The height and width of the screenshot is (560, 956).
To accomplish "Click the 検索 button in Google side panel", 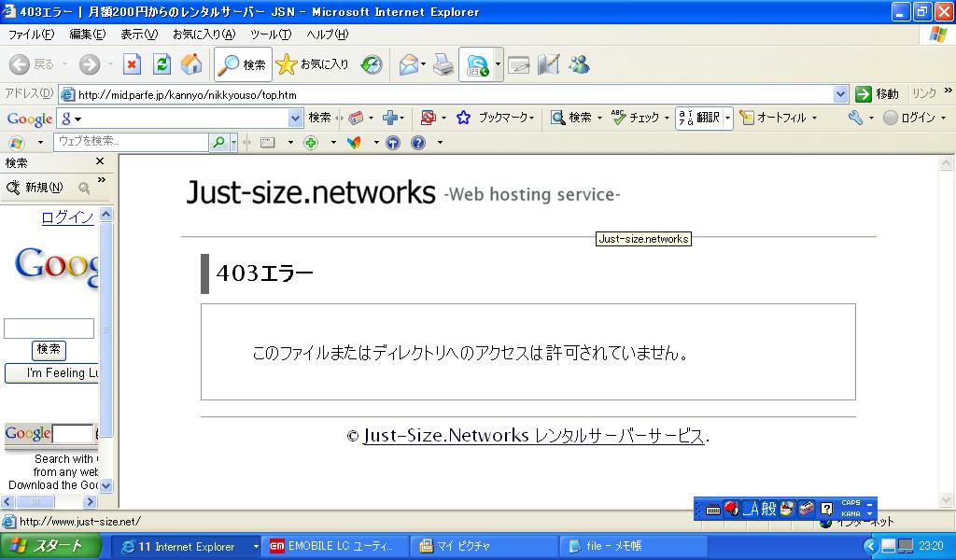I will coord(49,349).
